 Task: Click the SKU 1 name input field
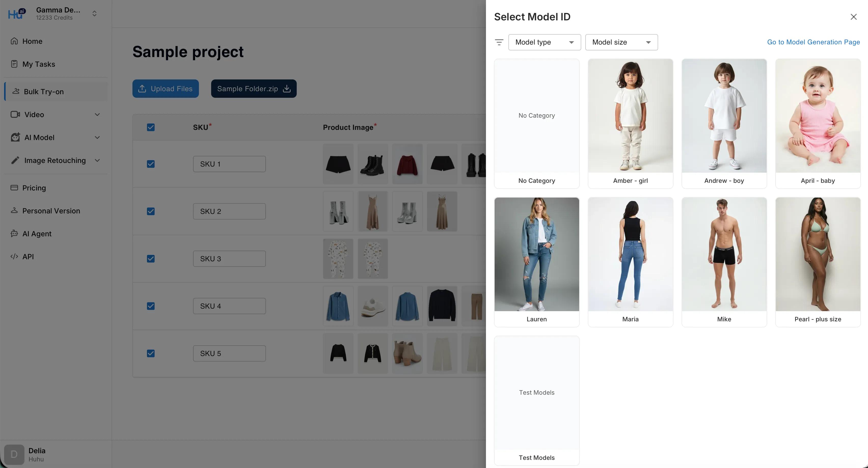[x=229, y=164]
